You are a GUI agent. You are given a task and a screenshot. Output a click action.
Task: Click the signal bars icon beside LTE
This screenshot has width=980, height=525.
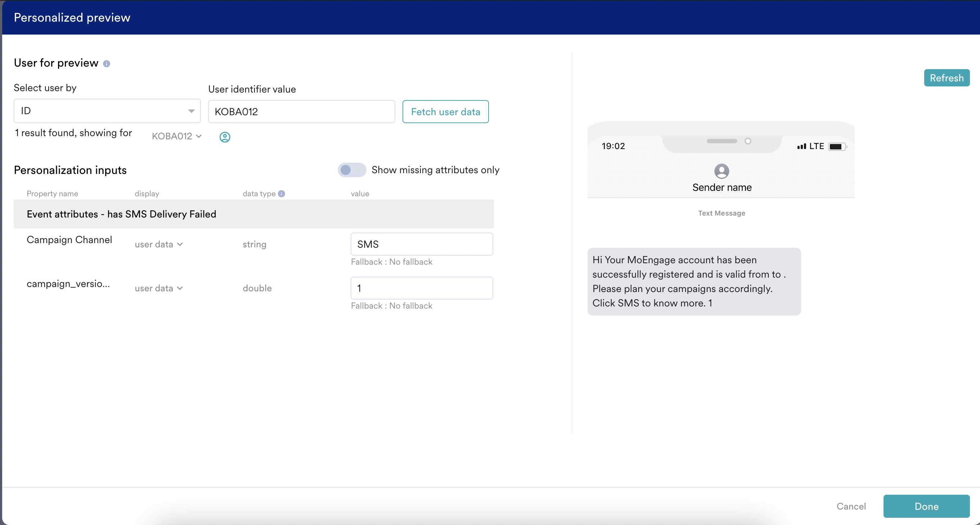tap(801, 147)
